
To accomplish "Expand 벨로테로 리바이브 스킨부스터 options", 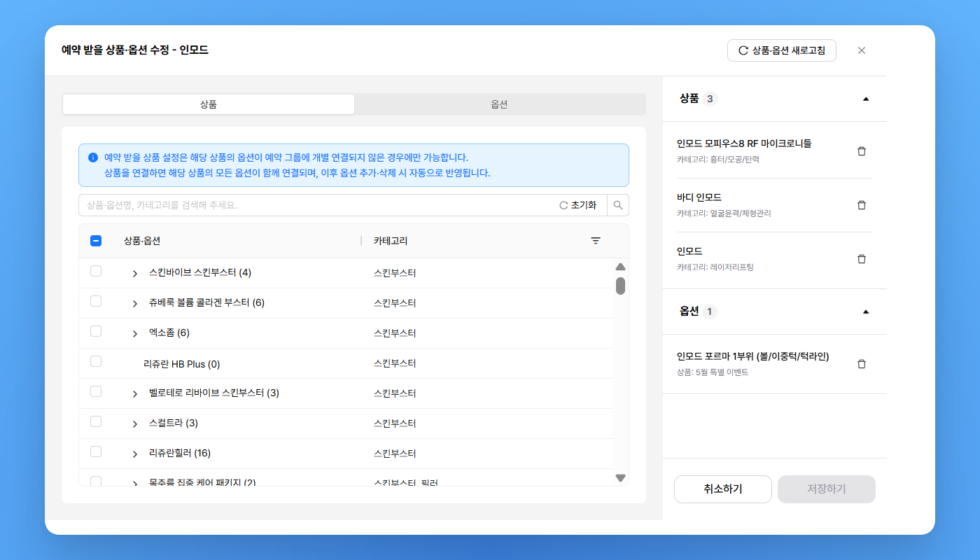I will [x=135, y=394].
